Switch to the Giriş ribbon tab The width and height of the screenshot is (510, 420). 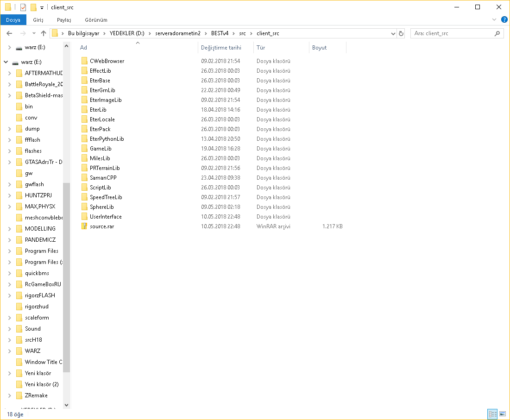pyautogui.click(x=38, y=20)
